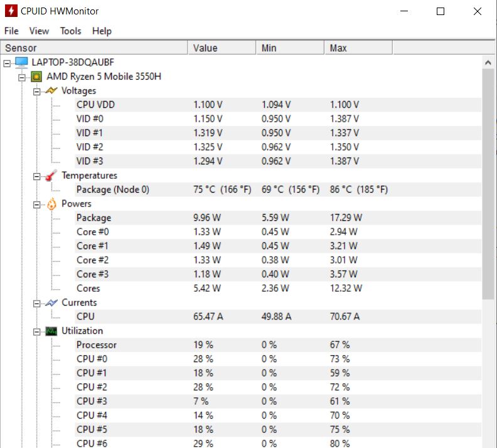This screenshot has height=448, width=497.
Task: Click the AMD Ryzen 5 processor chip icon
Action: click(x=37, y=77)
